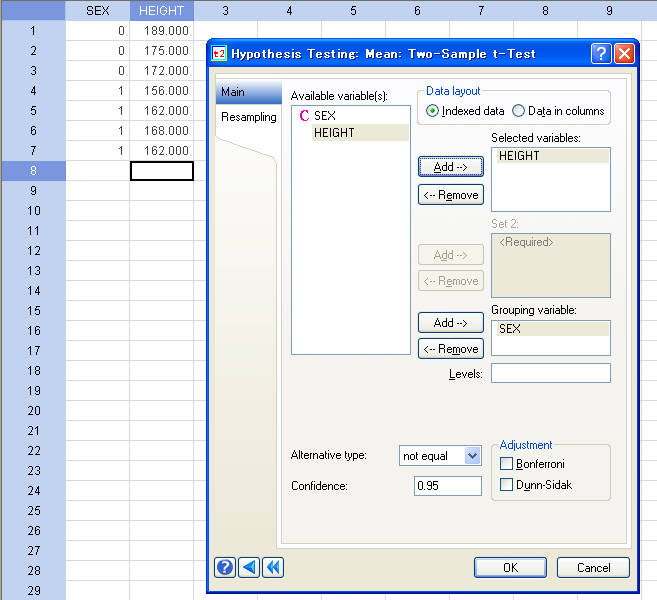The width and height of the screenshot is (657, 600).
Task: Add variable to Grouping variable box
Action: click(451, 323)
